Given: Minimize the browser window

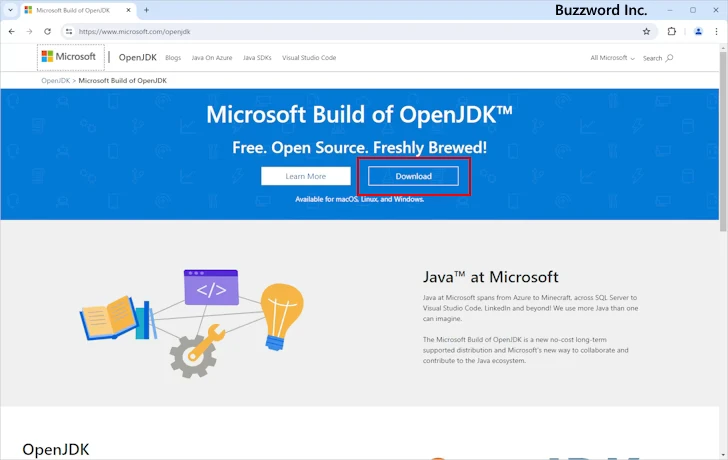Looking at the screenshot, I should coord(670,10).
